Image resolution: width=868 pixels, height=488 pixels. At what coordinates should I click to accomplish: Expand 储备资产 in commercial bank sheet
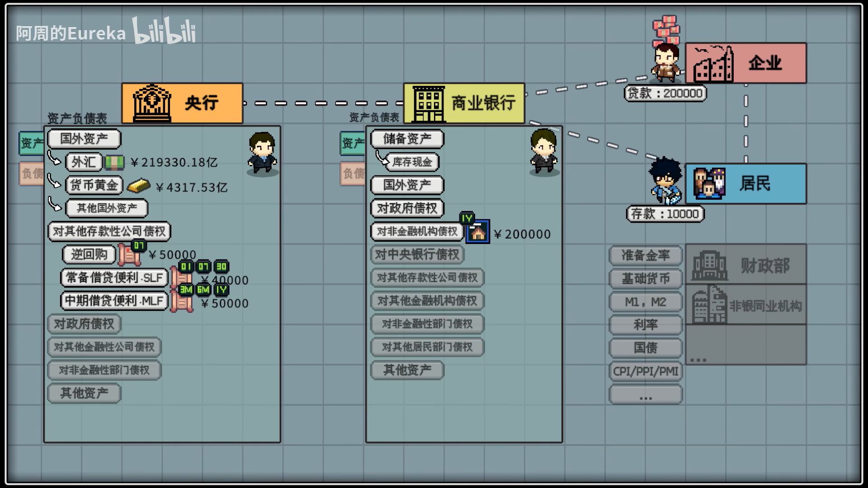[407, 139]
